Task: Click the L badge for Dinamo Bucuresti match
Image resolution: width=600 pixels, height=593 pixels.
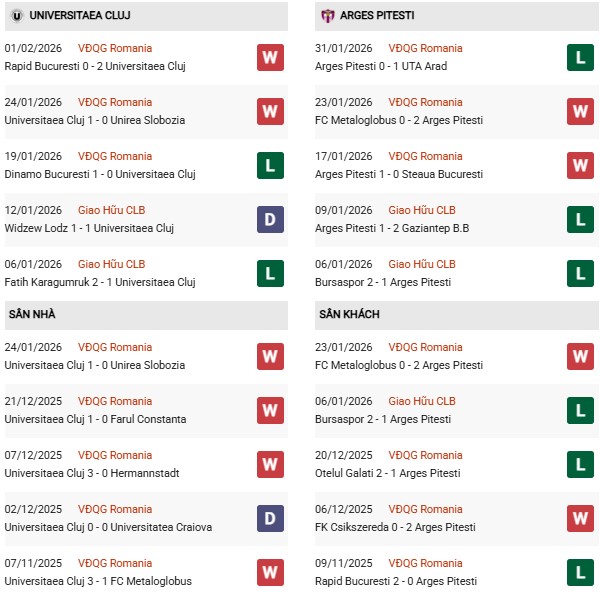Action: click(x=270, y=165)
